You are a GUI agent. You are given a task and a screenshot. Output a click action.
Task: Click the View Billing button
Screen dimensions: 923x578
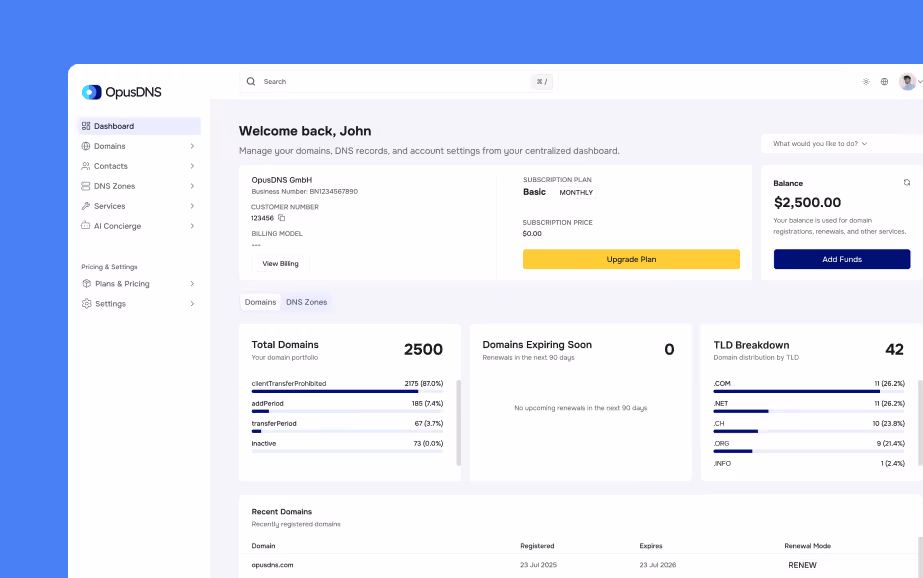click(x=280, y=264)
